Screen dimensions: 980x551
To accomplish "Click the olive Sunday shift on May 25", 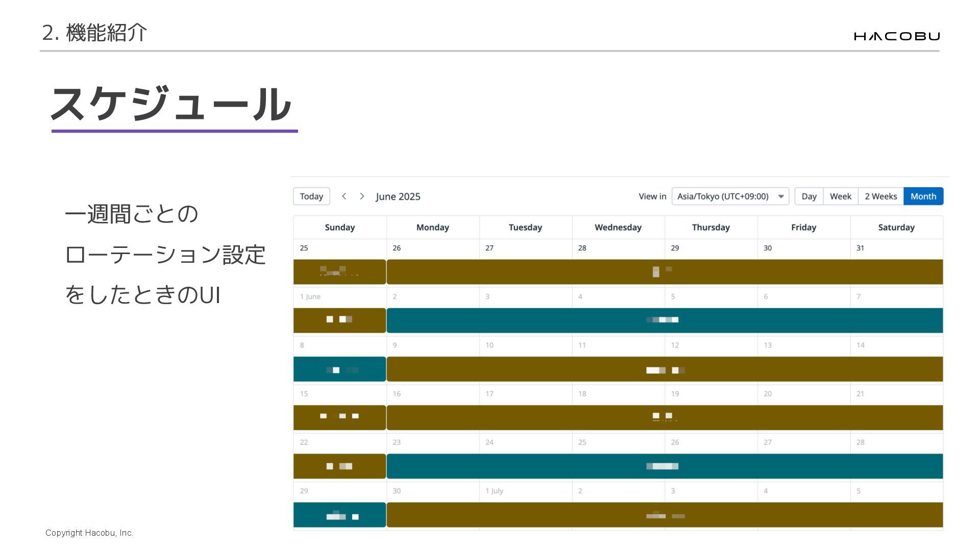I will 339,272.
